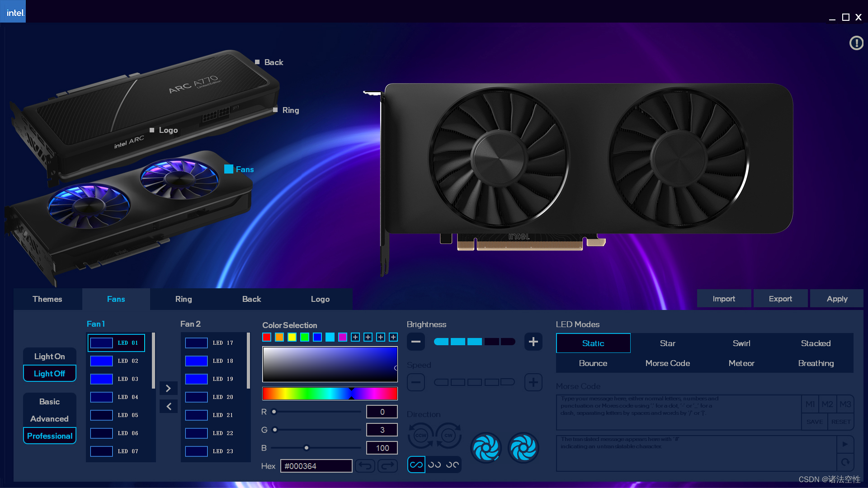The image size is (868, 488).
Task: Click the first blue fan icon
Action: [x=486, y=448]
